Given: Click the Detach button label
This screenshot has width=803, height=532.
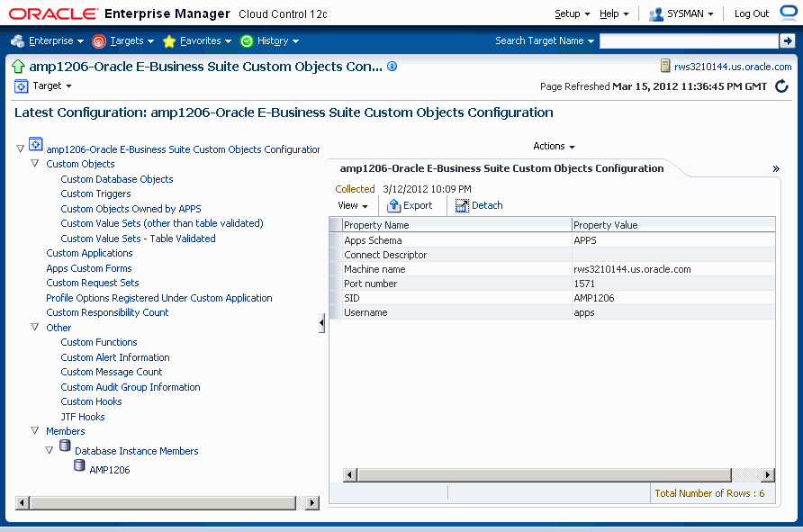Looking at the screenshot, I should coord(487,205).
